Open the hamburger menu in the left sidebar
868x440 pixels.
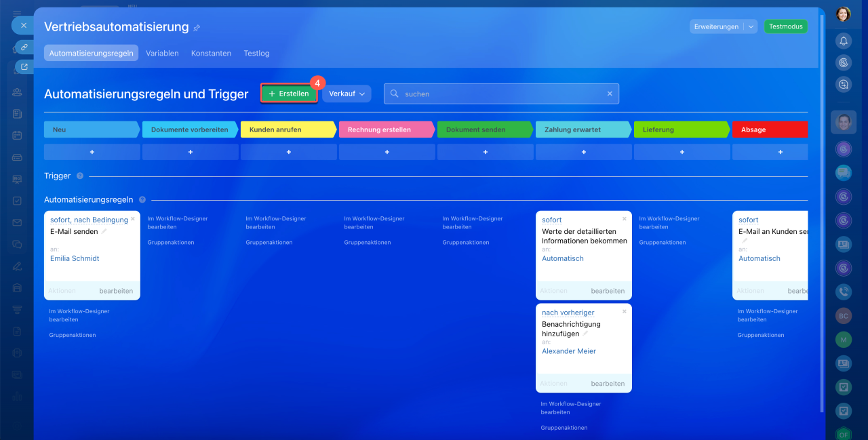pyautogui.click(x=17, y=13)
